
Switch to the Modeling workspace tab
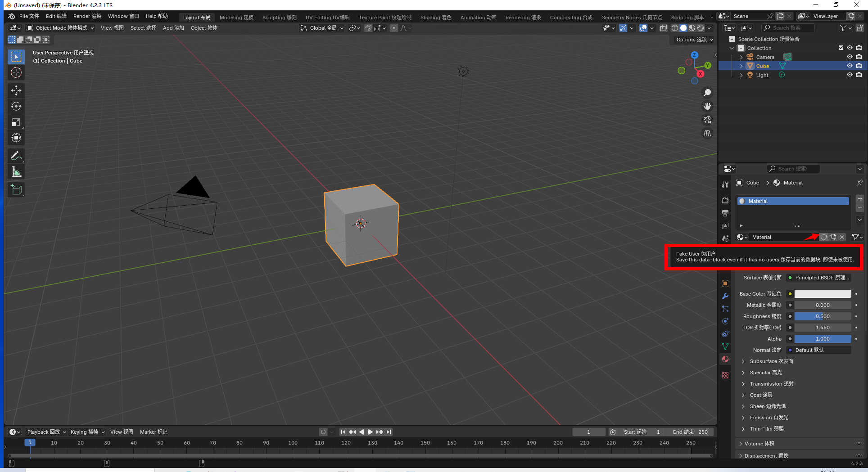coord(236,18)
